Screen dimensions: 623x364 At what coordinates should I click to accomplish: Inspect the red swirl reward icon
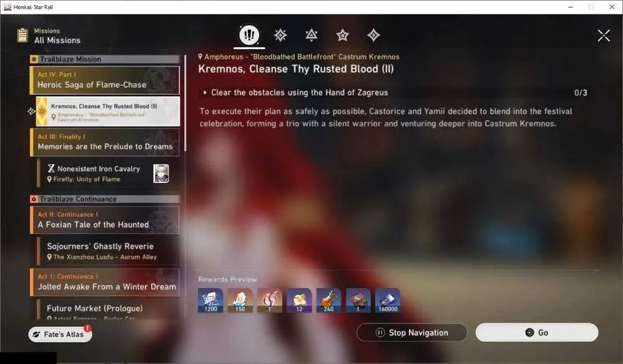(x=269, y=301)
